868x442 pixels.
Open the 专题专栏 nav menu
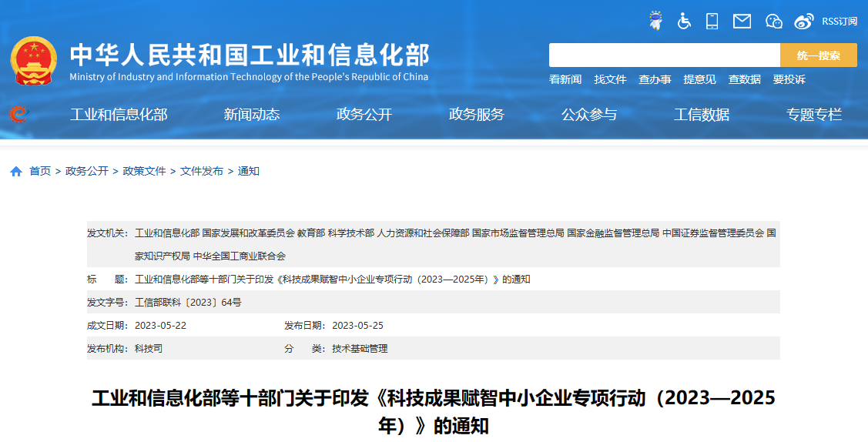[x=814, y=115]
